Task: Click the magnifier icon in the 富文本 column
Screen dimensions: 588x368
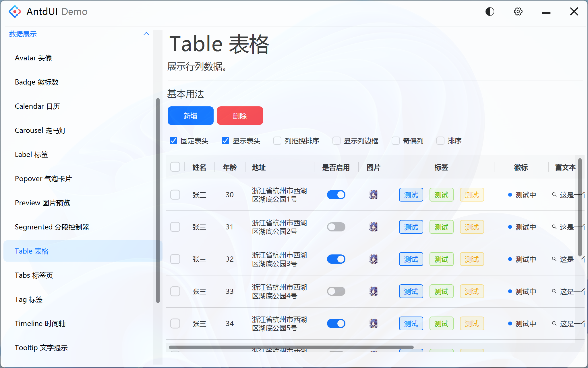Action: coord(554,195)
